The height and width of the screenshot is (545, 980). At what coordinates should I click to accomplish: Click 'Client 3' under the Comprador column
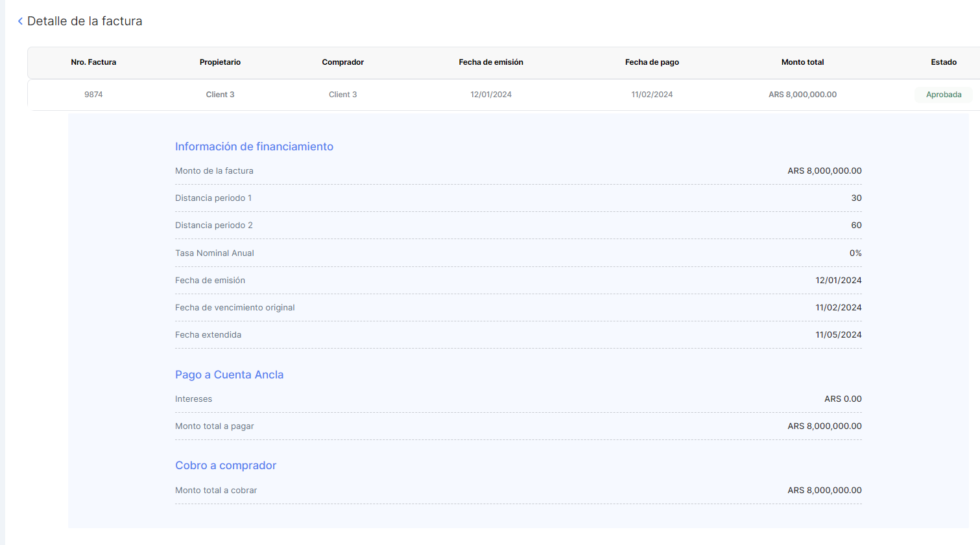click(342, 95)
